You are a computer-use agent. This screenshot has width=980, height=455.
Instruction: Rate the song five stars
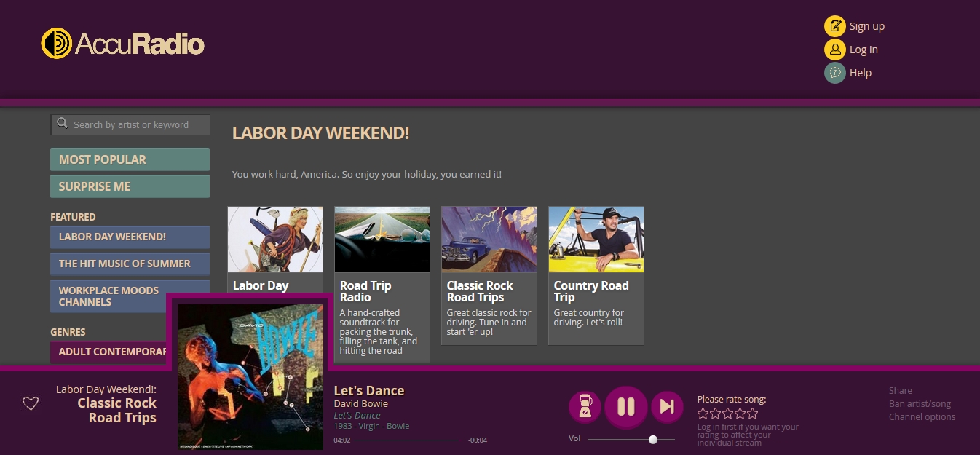[752, 414]
